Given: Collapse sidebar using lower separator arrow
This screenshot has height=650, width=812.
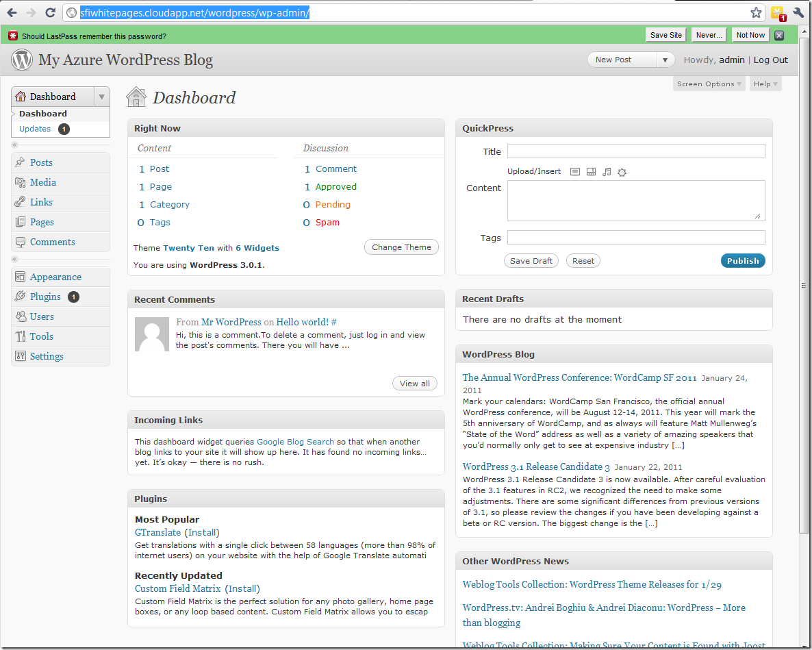Looking at the screenshot, I should coord(14,259).
